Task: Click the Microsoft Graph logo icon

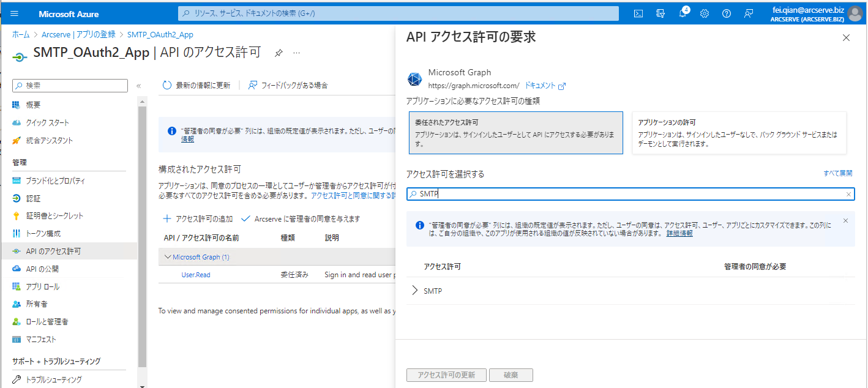Action: [414, 79]
